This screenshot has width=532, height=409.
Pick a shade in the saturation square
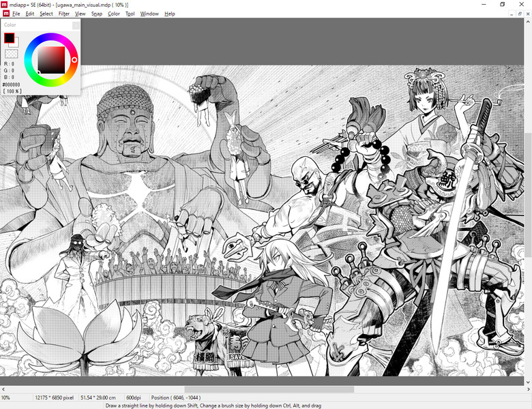[51, 60]
